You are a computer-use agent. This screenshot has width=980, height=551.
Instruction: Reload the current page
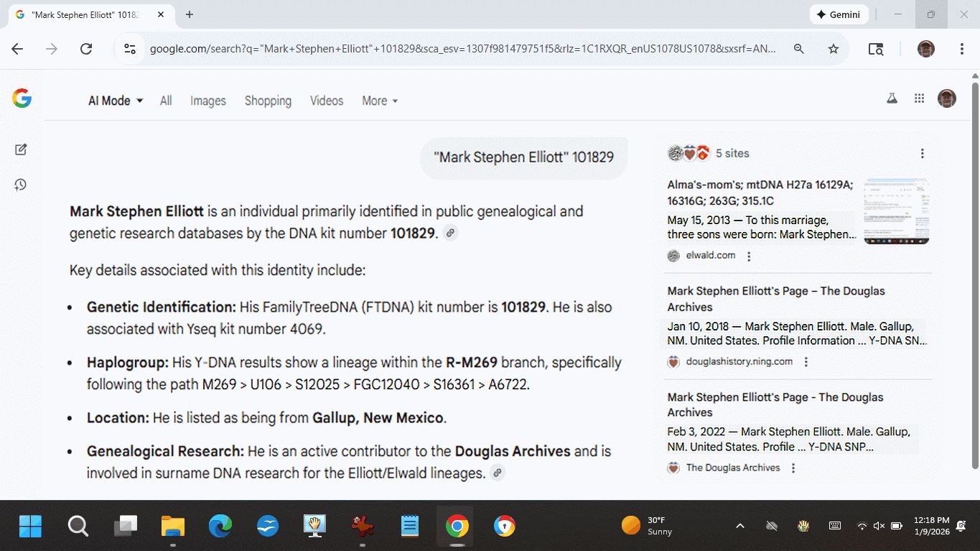point(86,49)
